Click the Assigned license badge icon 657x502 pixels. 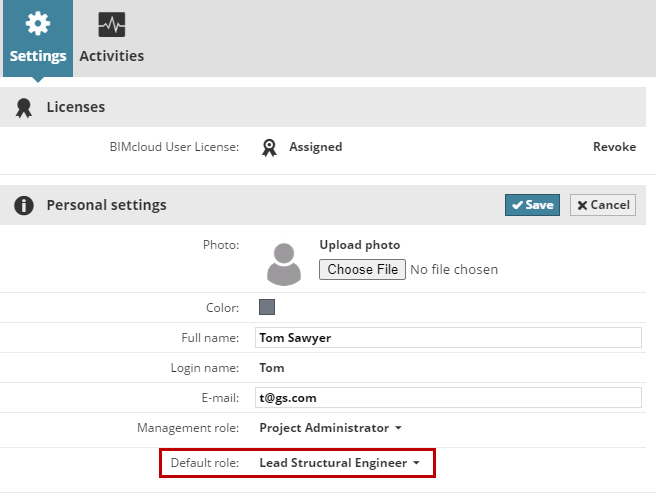tap(269, 147)
